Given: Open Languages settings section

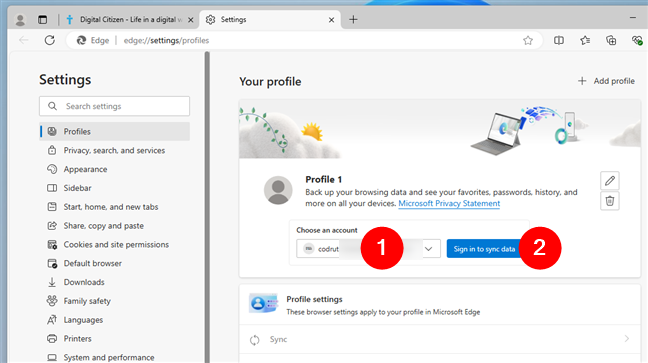Looking at the screenshot, I should click(x=114, y=320).
